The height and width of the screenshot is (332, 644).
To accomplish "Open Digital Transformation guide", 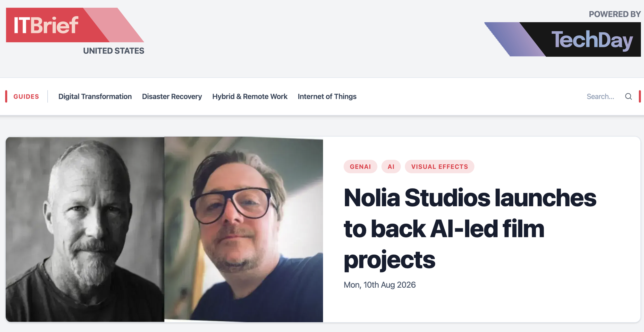I will 95,96.
